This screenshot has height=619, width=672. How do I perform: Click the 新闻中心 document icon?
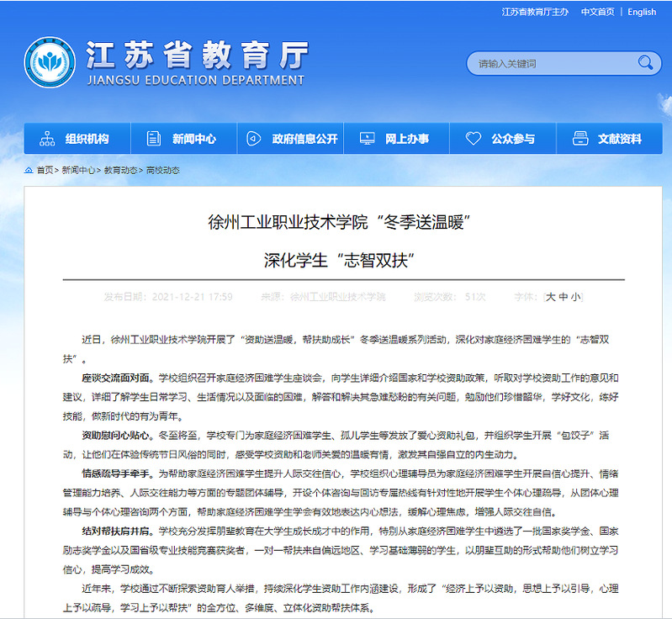pyautogui.click(x=153, y=139)
